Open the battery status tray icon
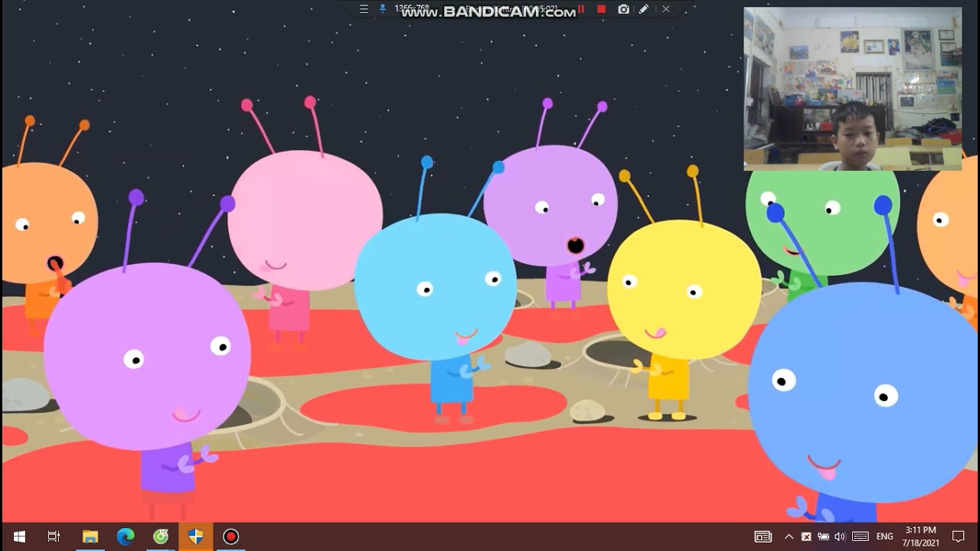Viewport: 980px width, 551px height. click(823, 536)
